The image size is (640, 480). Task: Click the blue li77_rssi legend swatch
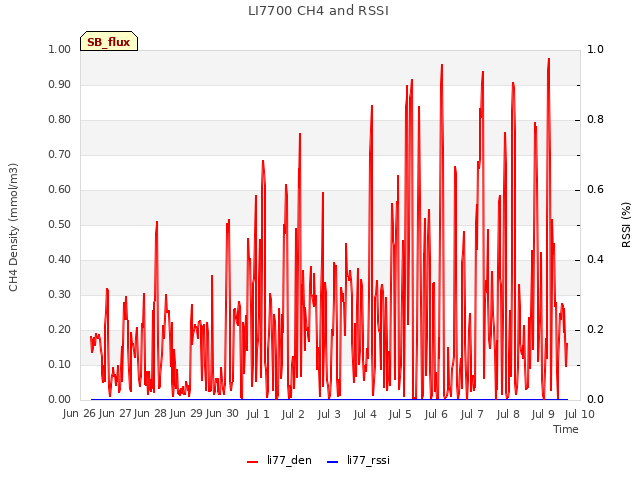tap(333, 462)
